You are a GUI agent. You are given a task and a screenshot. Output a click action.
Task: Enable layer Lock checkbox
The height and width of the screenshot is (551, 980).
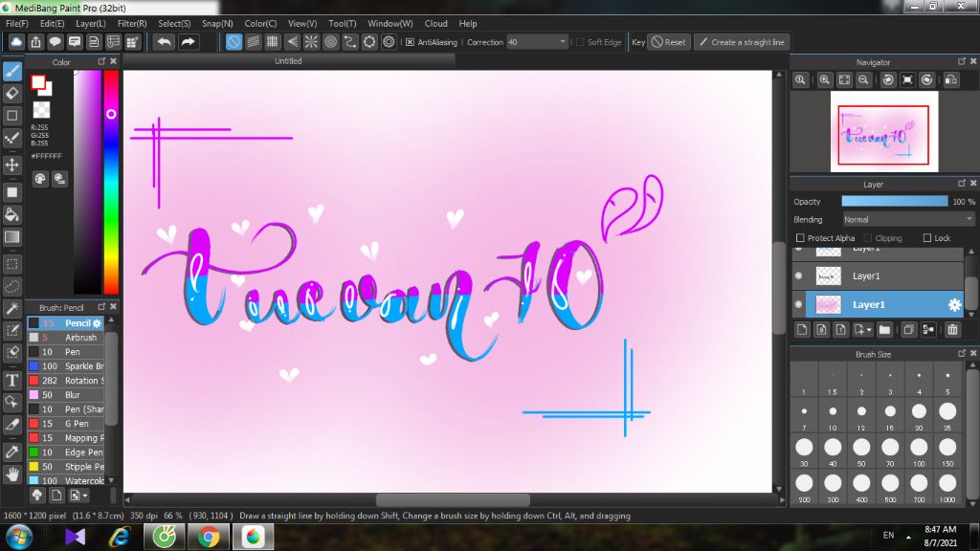point(927,238)
